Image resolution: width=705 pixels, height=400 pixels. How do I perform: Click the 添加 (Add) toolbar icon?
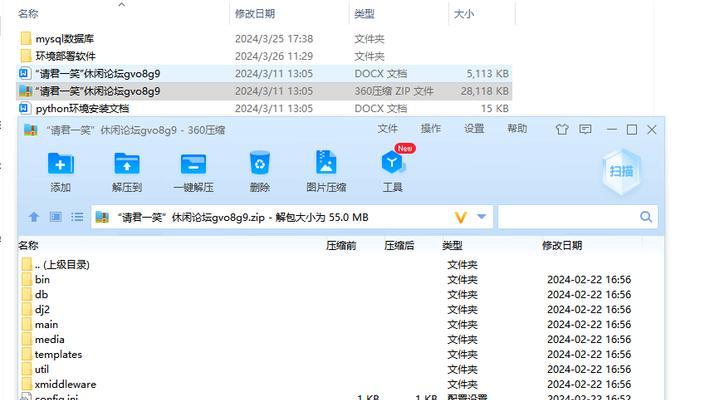click(x=61, y=164)
